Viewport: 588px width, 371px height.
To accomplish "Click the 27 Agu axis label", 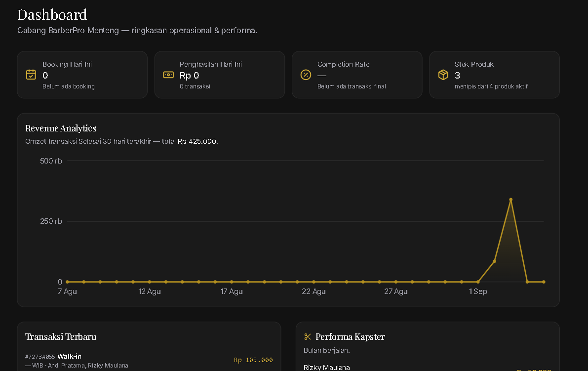I will (x=396, y=291).
